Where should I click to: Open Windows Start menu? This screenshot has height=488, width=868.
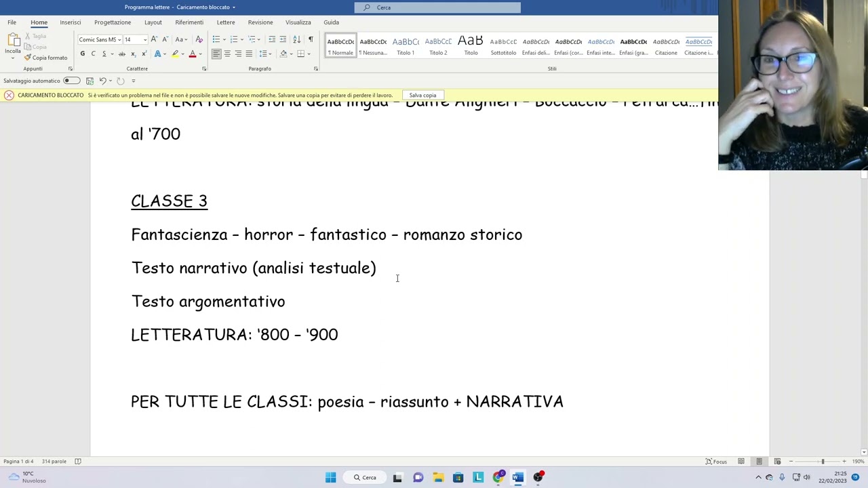pyautogui.click(x=330, y=477)
